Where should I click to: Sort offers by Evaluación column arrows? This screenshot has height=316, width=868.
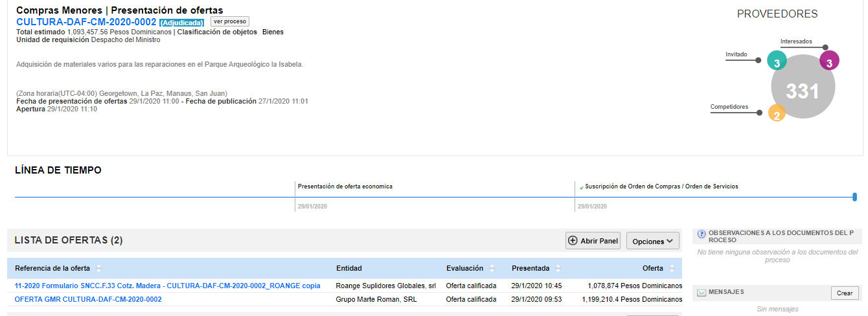(492, 269)
